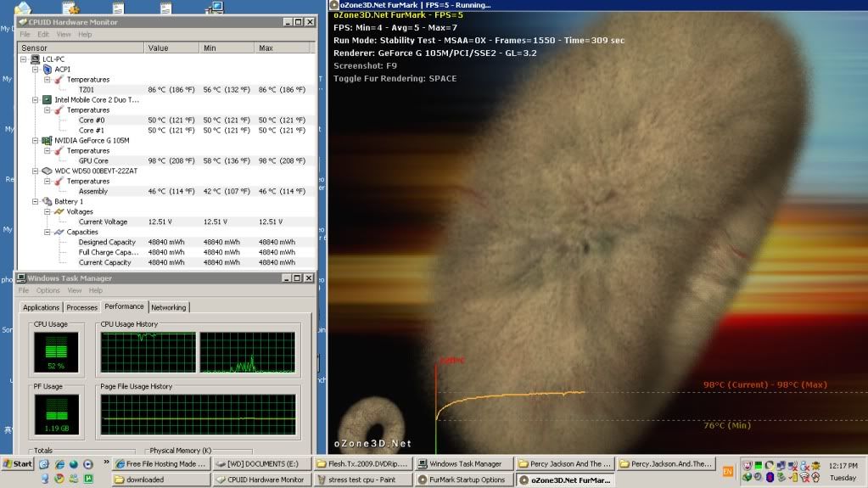Click the CPU Usage 52% meter
This screenshot has width=868, height=488.
tap(56, 352)
